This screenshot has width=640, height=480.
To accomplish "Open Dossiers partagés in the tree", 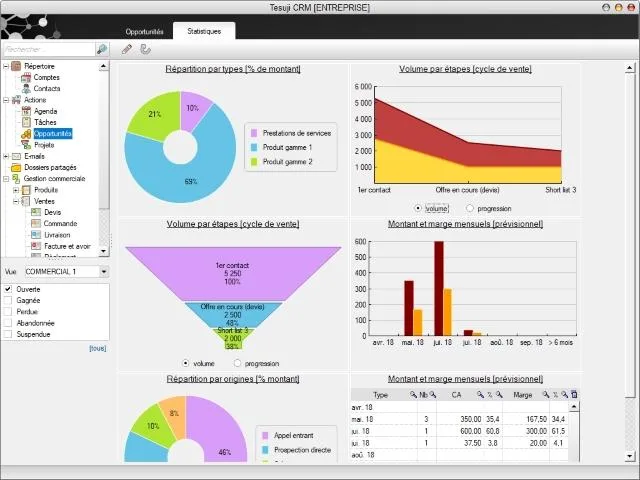I will (x=50, y=167).
